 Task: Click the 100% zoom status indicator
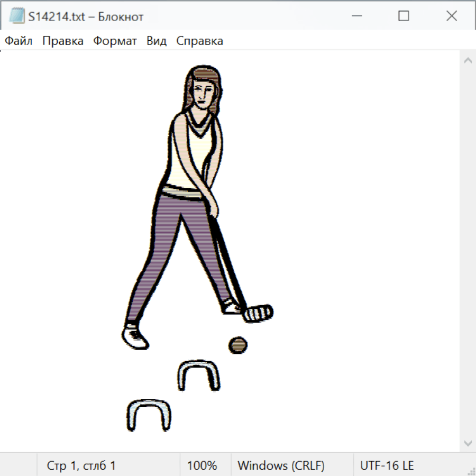[202, 465]
